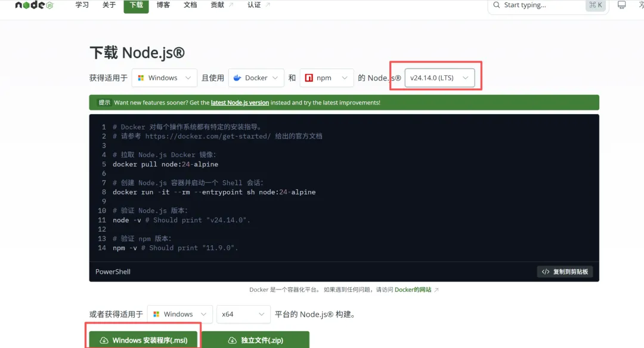Click the Windows logo in first dropdown
Image resolution: width=644 pixels, height=348 pixels.
click(x=141, y=78)
